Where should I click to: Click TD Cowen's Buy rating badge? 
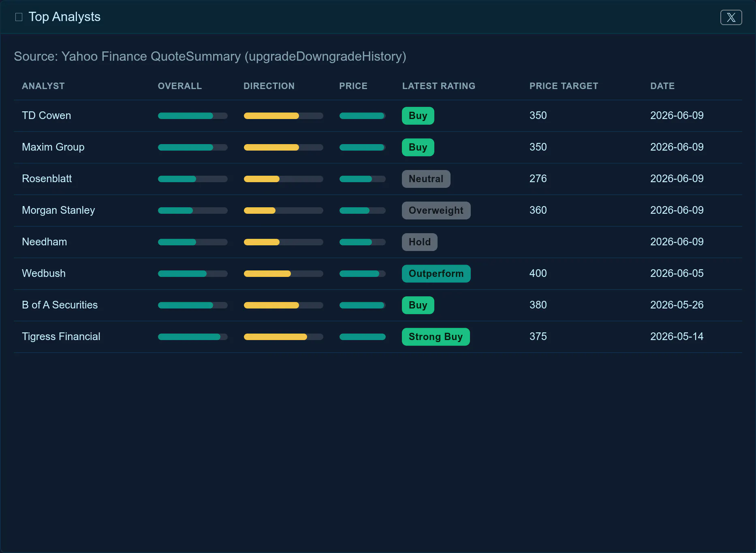click(x=418, y=116)
